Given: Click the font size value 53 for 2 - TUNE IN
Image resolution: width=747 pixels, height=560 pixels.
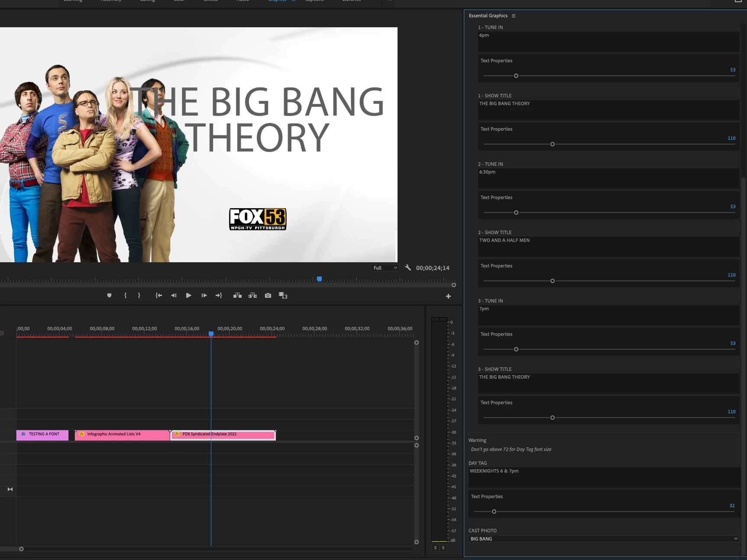Looking at the screenshot, I should (x=733, y=206).
